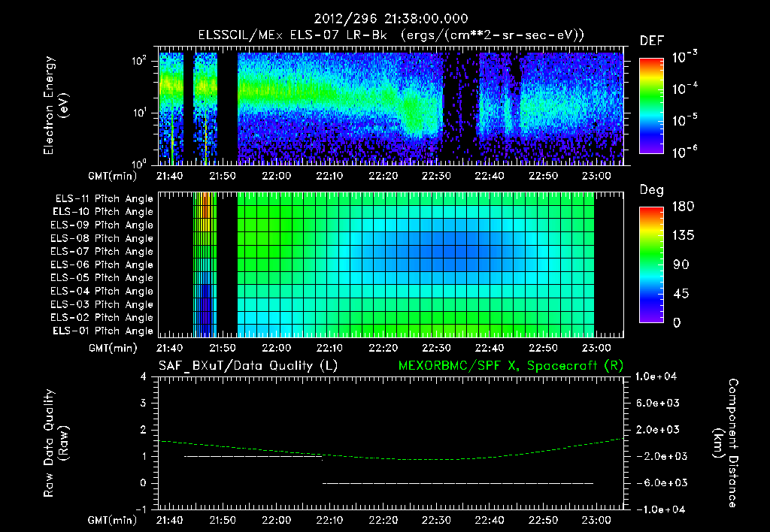The image size is (770, 532).
Task: Click 22:10 time label under data quality panel
Action: pos(329,520)
